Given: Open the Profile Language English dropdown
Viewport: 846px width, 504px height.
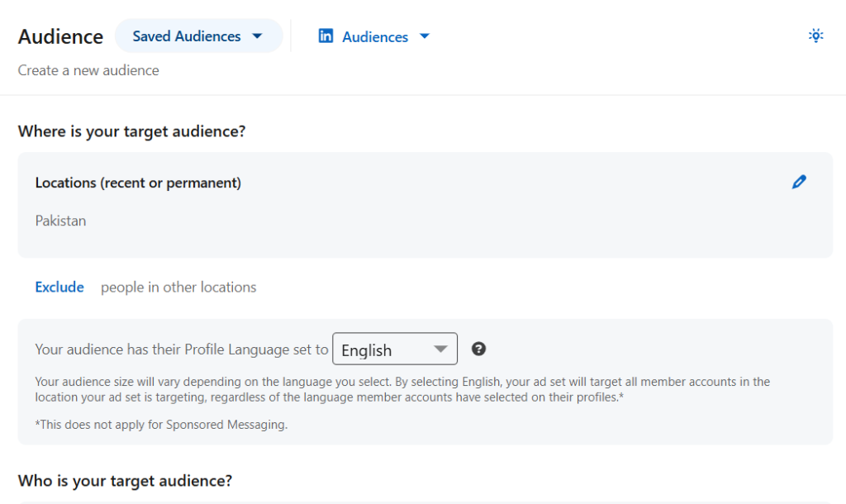Looking at the screenshot, I should click(394, 349).
